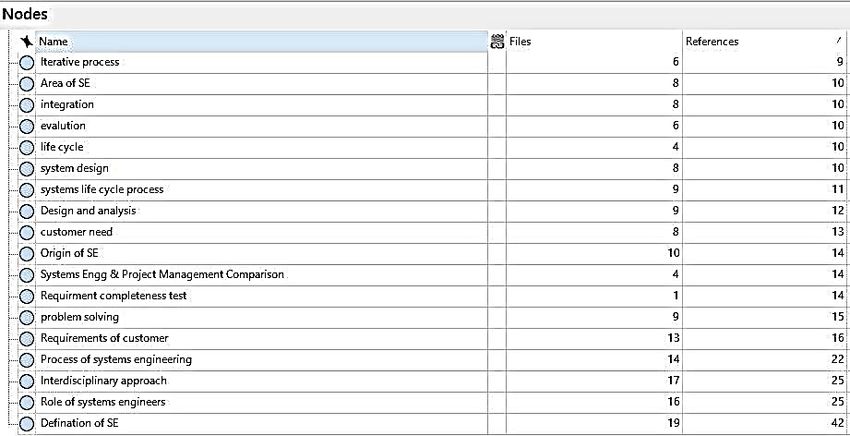Select Systems Engg & Project Management Comparison node
Screen dimensions: 850x436
click(x=162, y=274)
